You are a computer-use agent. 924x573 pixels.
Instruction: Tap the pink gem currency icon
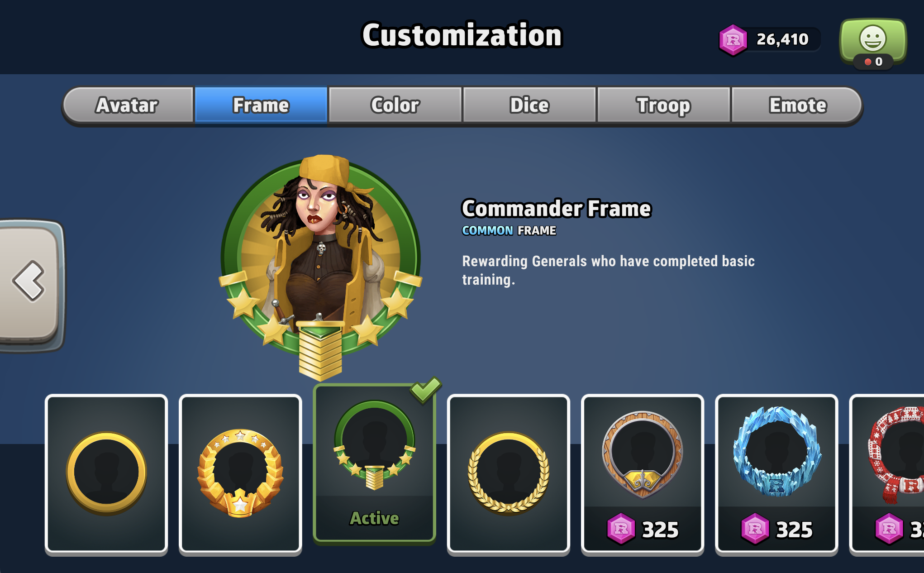[x=733, y=40]
